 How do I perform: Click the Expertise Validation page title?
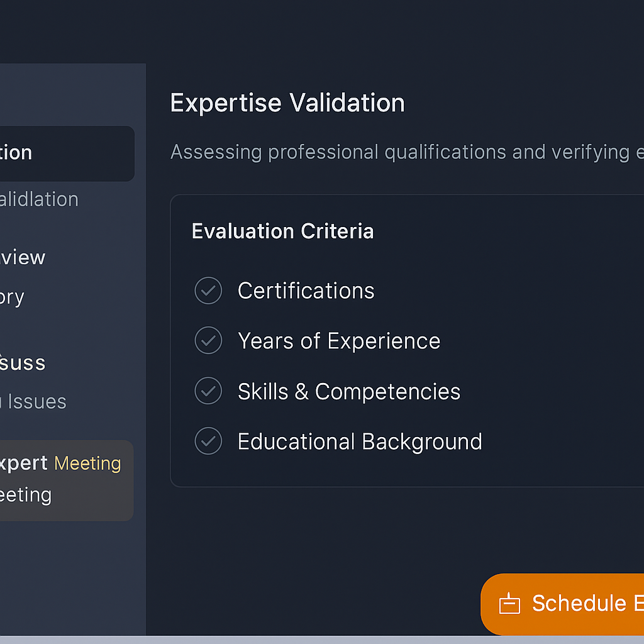287,103
